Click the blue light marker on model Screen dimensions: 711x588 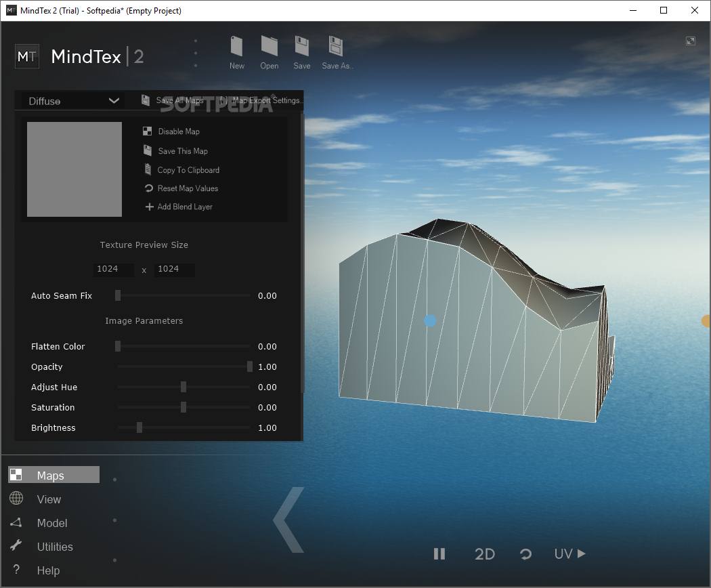(x=430, y=321)
